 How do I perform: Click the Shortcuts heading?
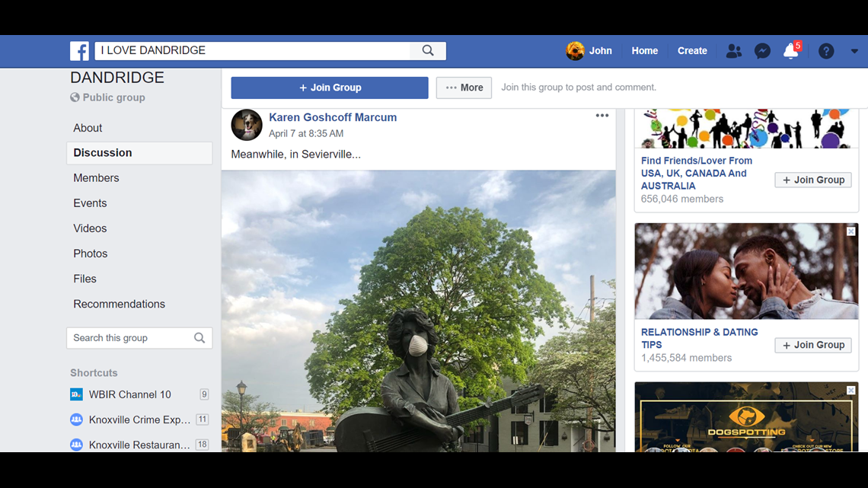(x=94, y=373)
